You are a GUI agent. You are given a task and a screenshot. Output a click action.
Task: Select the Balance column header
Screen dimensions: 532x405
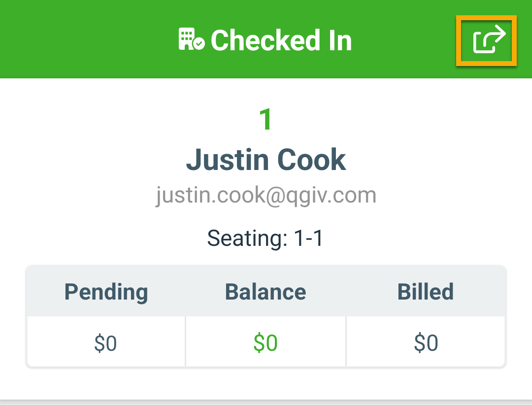coord(266,292)
